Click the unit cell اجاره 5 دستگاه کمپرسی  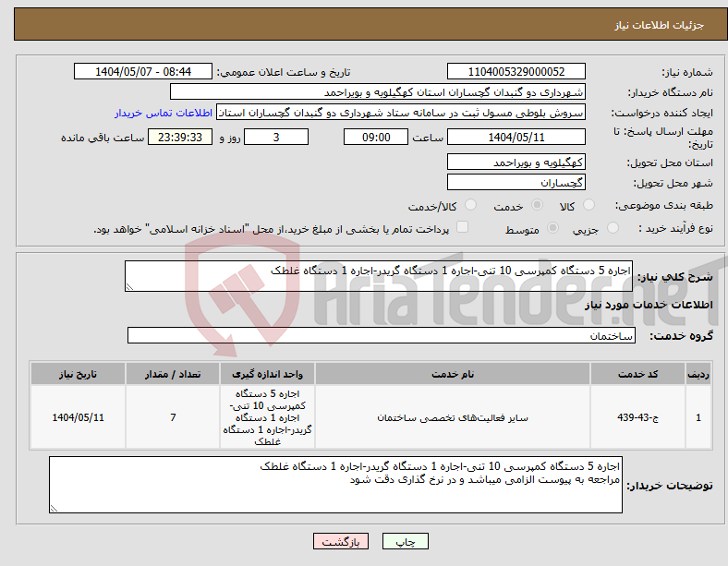point(267,417)
